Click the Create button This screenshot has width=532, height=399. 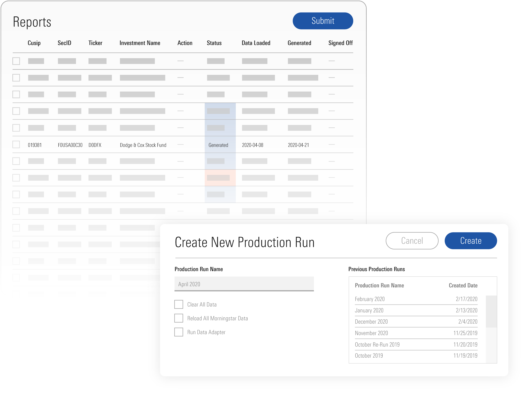coord(470,241)
